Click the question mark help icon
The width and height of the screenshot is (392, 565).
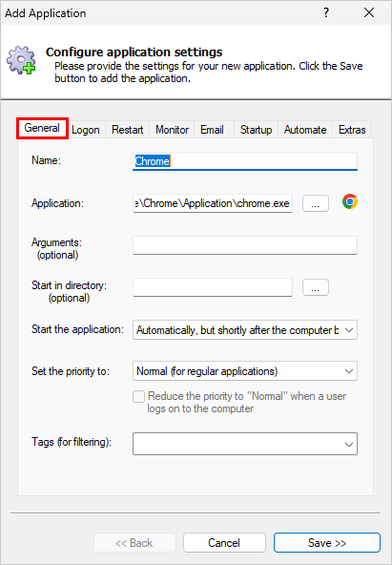click(326, 13)
